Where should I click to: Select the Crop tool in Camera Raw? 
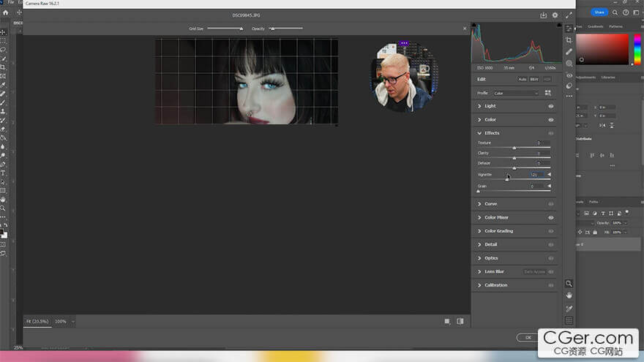click(x=569, y=39)
